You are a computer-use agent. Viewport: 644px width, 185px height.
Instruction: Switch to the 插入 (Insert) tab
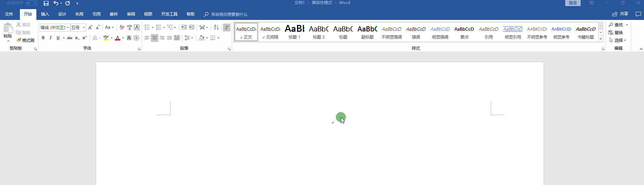45,14
